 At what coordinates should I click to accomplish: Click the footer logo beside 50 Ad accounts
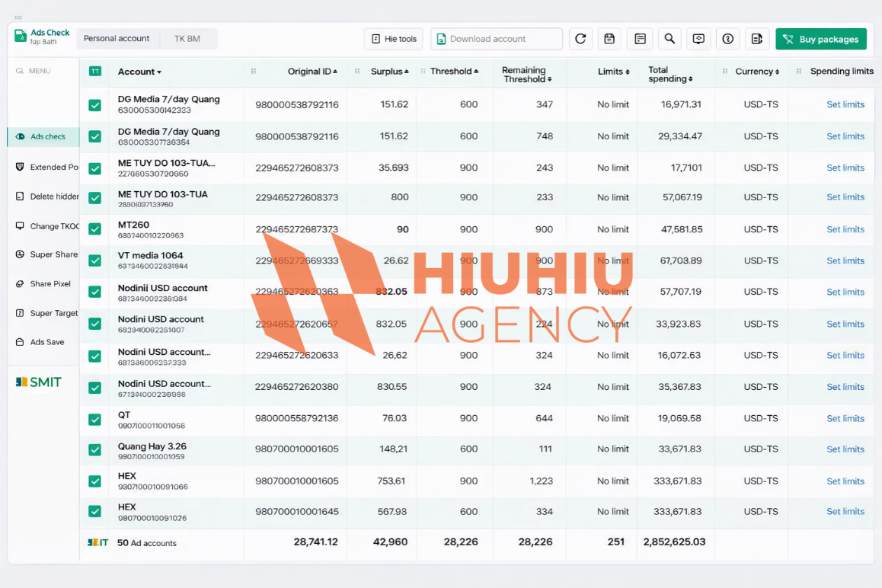(98, 542)
